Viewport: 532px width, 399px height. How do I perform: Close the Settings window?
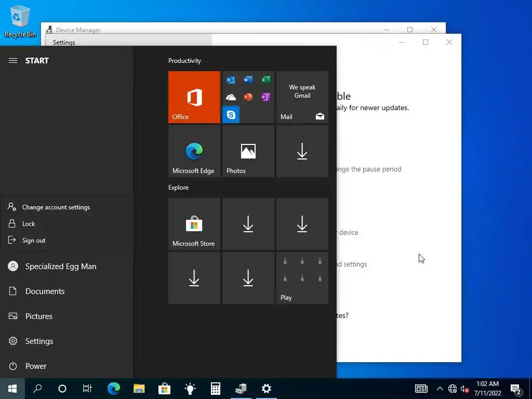[x=449, y=42]
